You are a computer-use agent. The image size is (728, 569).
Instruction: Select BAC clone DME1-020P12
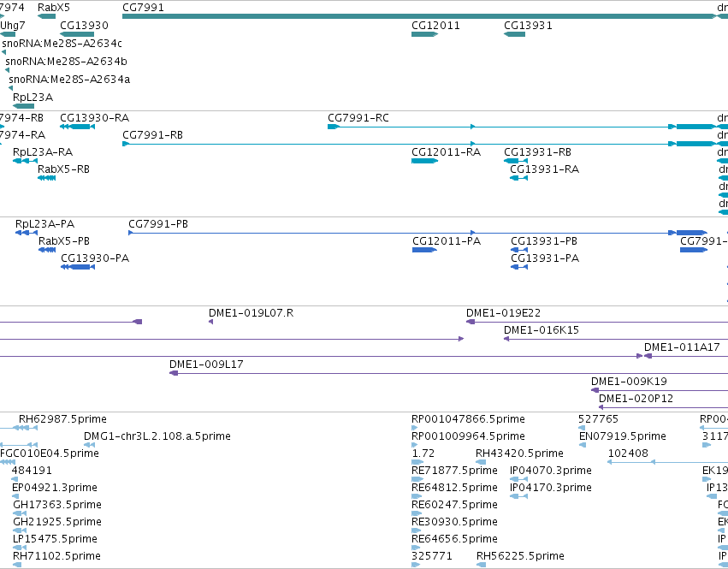tap(664, 407)
